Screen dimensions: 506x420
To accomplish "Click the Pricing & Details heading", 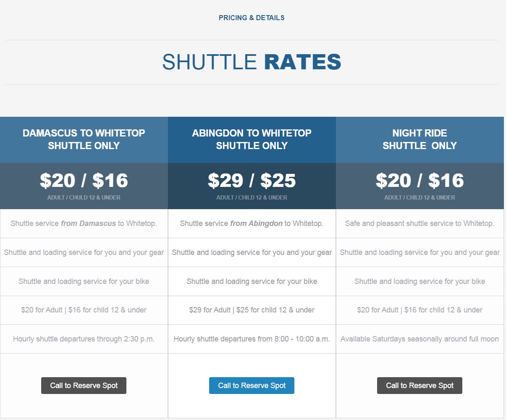I will coord(252,18).
